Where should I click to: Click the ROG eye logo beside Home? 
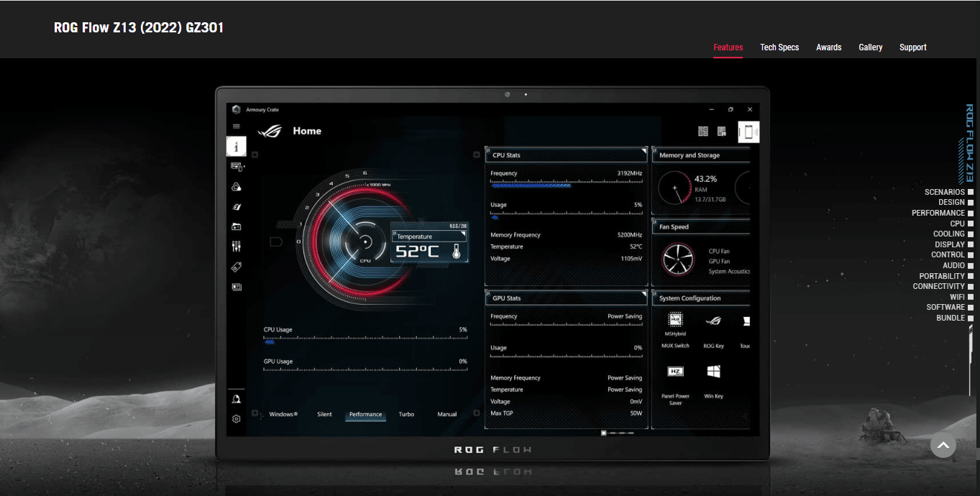pos(270,131)
